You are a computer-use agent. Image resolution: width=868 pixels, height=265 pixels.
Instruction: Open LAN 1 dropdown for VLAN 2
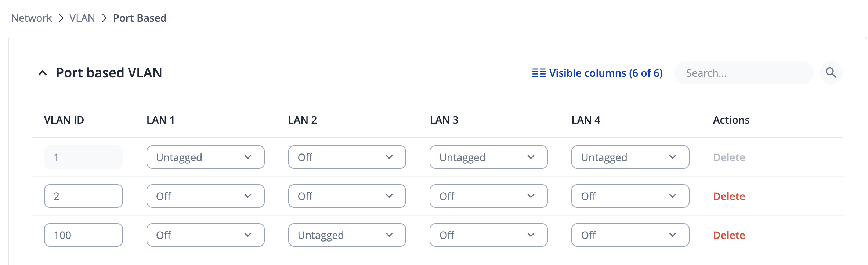coord(205,196)
